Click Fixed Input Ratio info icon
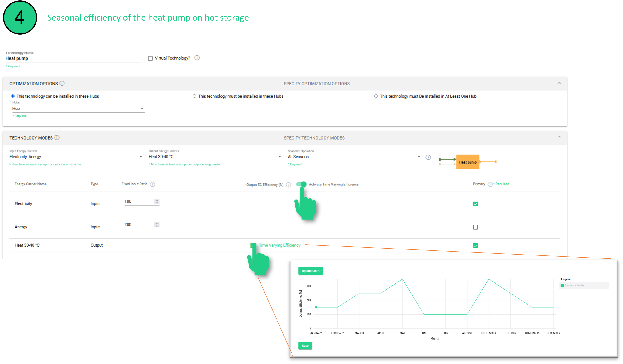The height and width of the screenshot is (364, 623). pyautogui.click(x=152, y=184)
